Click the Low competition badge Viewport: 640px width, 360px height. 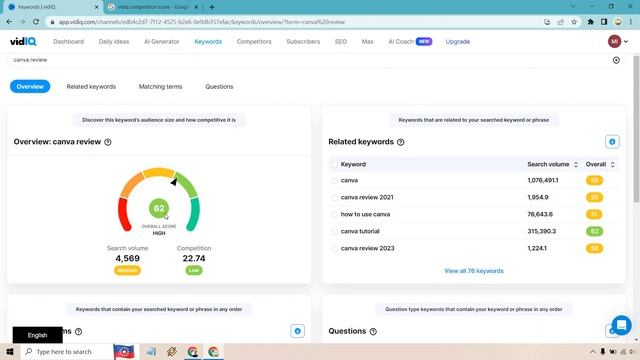[194, 270]
